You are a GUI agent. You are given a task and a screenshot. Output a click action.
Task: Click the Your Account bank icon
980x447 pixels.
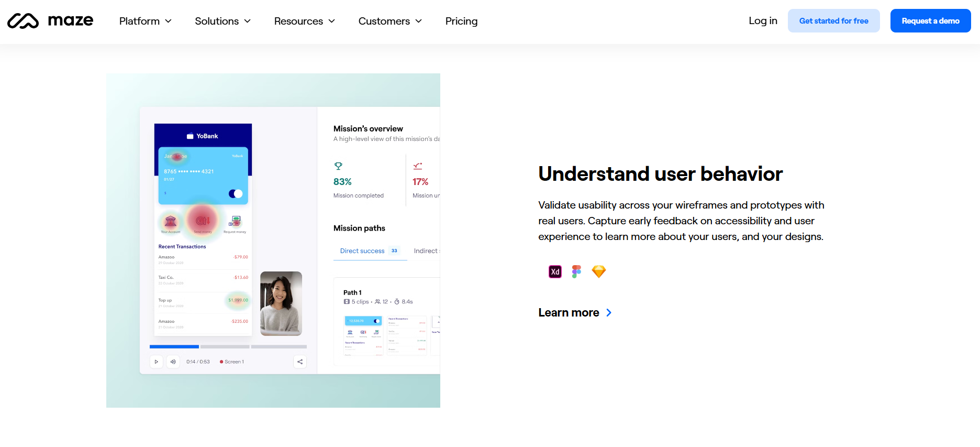click(x=171, y=221)
